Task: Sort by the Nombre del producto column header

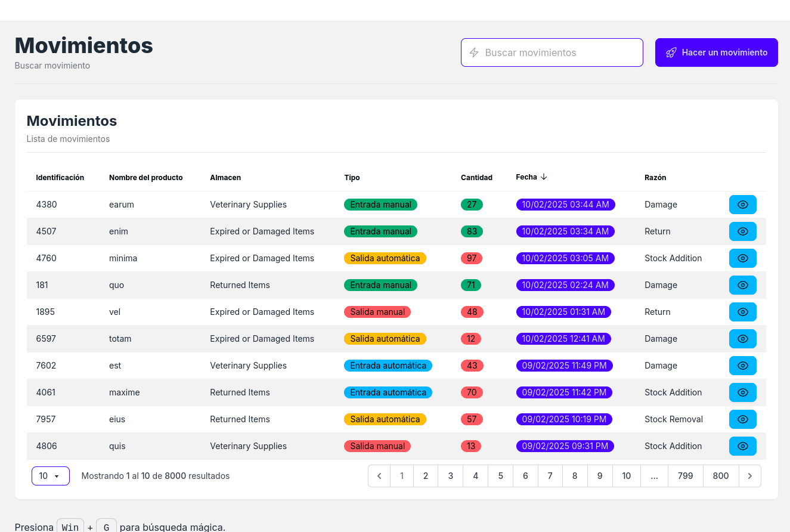Action: pyautogui.click(x=146, y=178)
